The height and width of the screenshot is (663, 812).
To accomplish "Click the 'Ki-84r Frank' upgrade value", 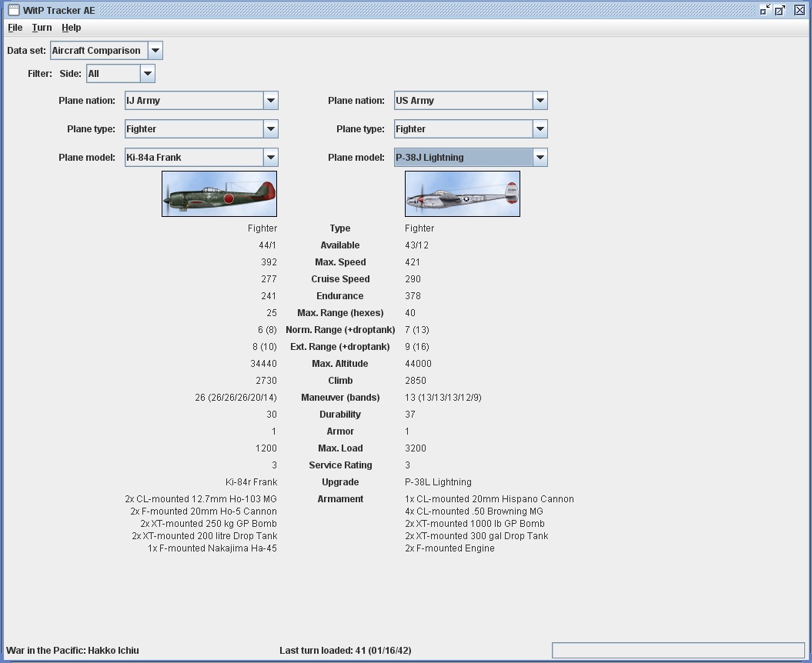I will click(251, 482).
